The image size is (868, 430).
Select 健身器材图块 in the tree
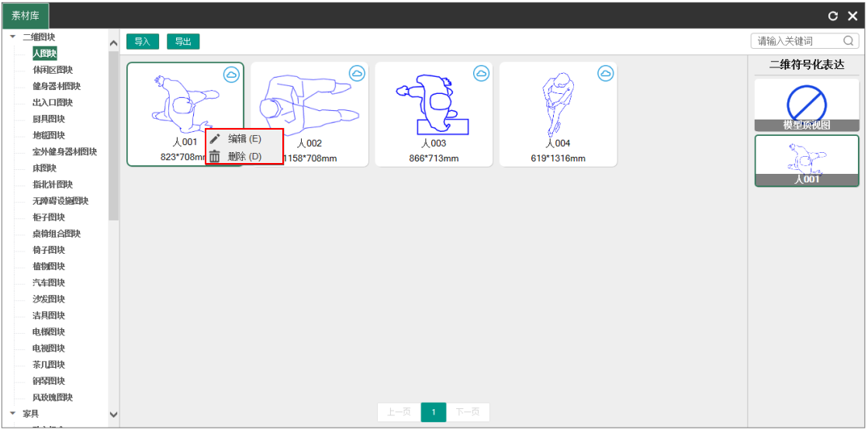tap(57, 86)
